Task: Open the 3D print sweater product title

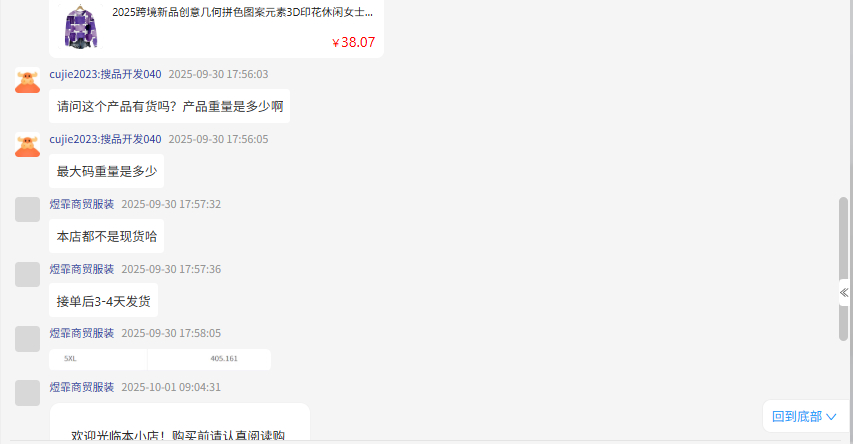Action: pyautogui.click(x=243, y=12)
